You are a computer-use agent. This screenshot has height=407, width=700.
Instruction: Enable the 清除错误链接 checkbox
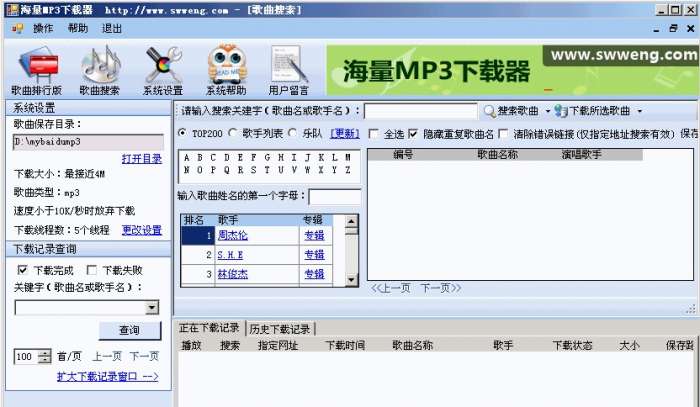(504, 134)
